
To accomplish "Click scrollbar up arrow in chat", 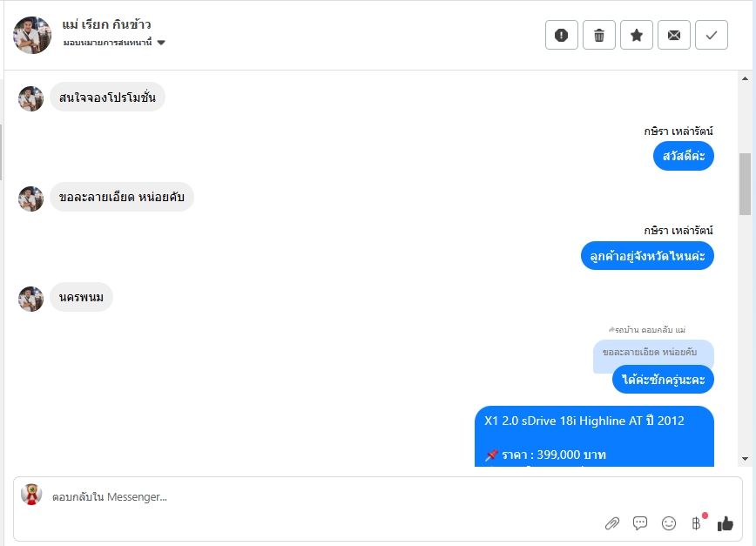I will click(745, 78).
